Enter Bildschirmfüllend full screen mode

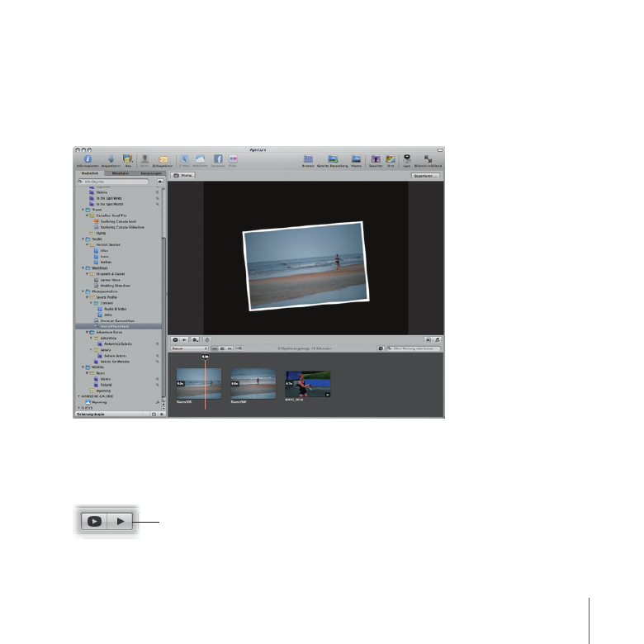tap(428, 159)
